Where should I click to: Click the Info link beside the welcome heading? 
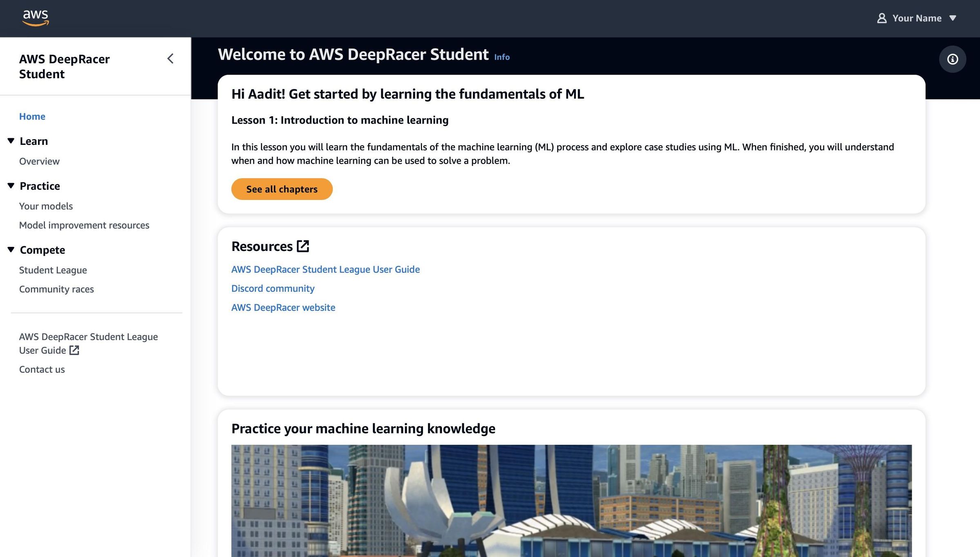(502, 57)
